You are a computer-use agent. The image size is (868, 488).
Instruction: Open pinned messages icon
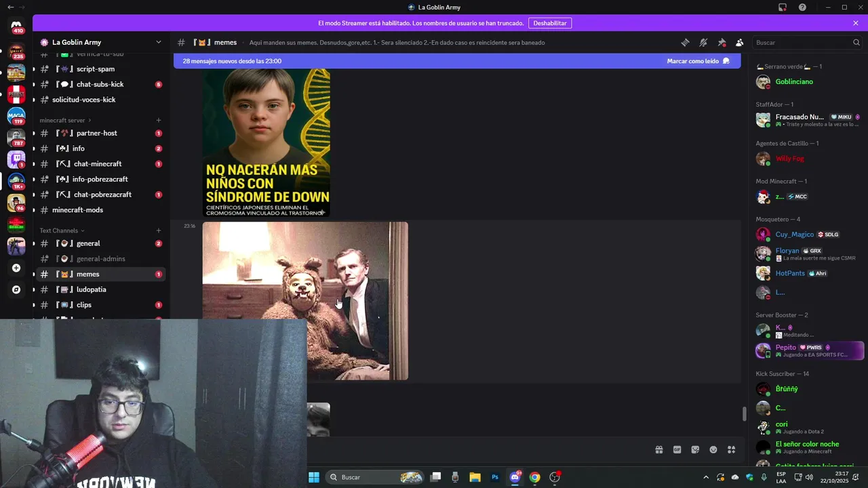tap(722, 42)
